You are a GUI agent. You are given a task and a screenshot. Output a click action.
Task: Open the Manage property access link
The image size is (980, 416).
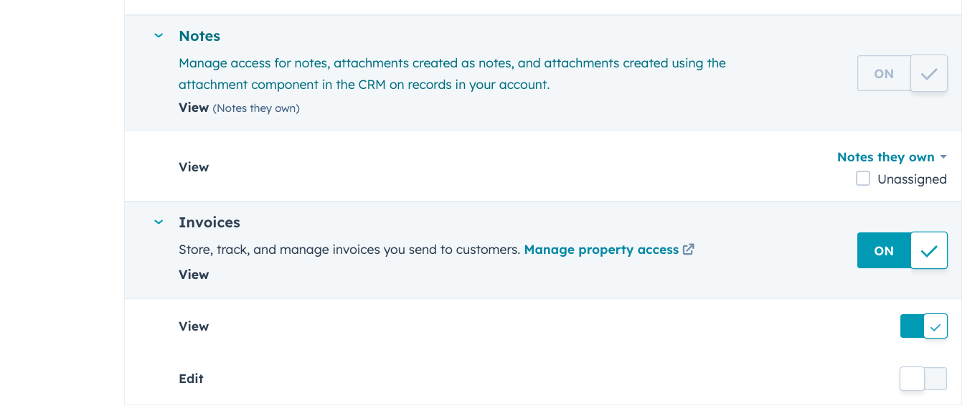601,250
